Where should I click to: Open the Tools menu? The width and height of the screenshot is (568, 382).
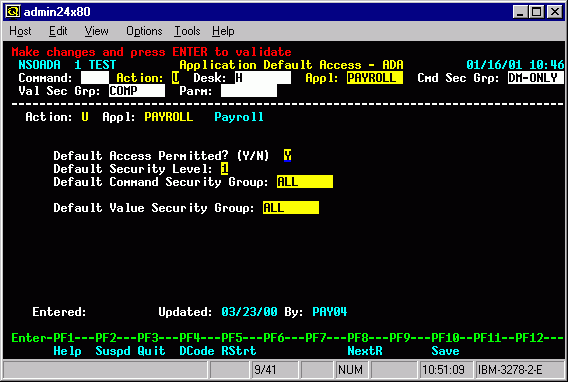pyautogui.click(x=187, y=32)
